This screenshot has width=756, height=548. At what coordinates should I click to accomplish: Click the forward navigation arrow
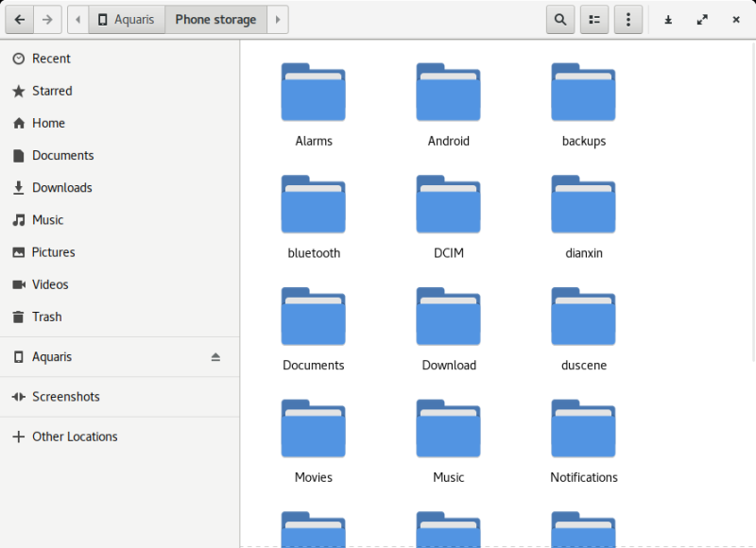coord(47,19)
